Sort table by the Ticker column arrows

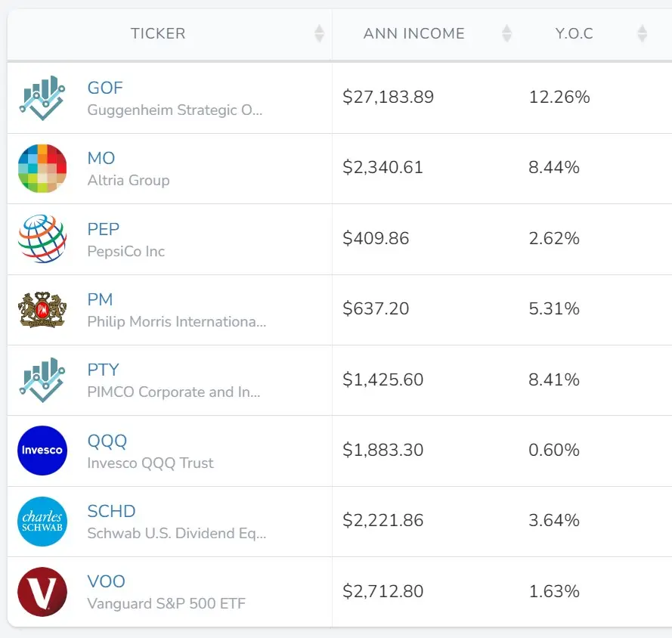tap(319, 33)
